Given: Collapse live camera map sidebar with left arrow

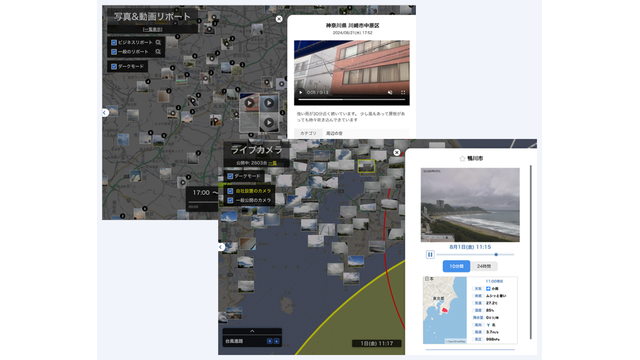Looking at the screenshot, I should coord(221,247).
